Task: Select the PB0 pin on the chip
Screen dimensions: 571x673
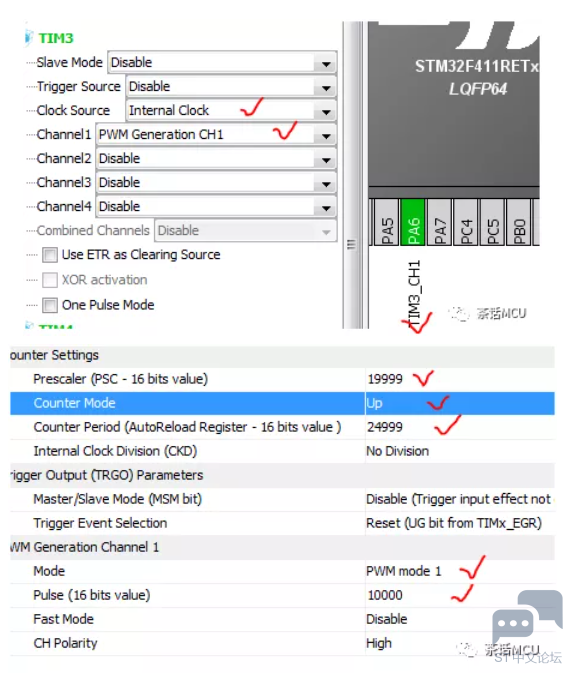Action: (x=519, y=222)
